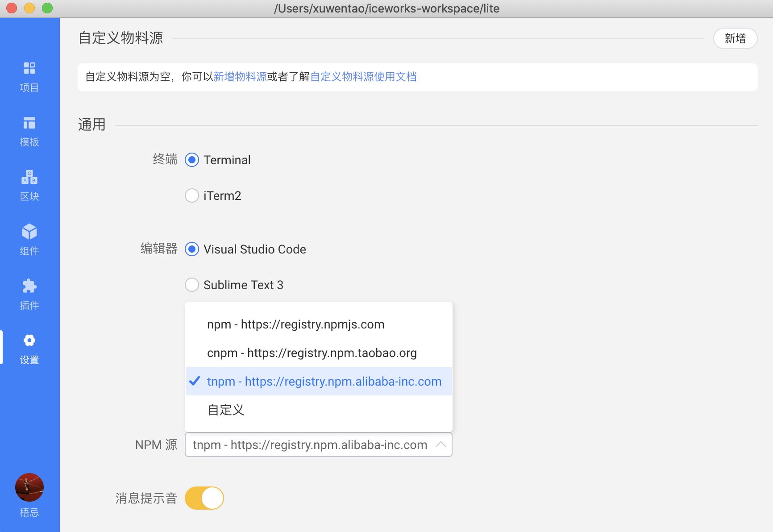773x532 pixels.
Task: Click the checked tnpm alibaba-inc registry entry
Action: tap(323, 382)
